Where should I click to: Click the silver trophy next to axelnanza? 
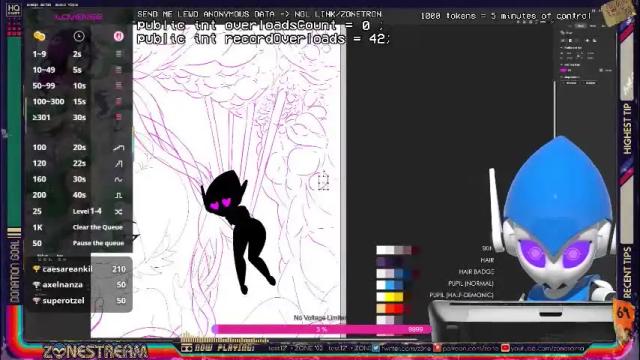[x=36, y=285]
